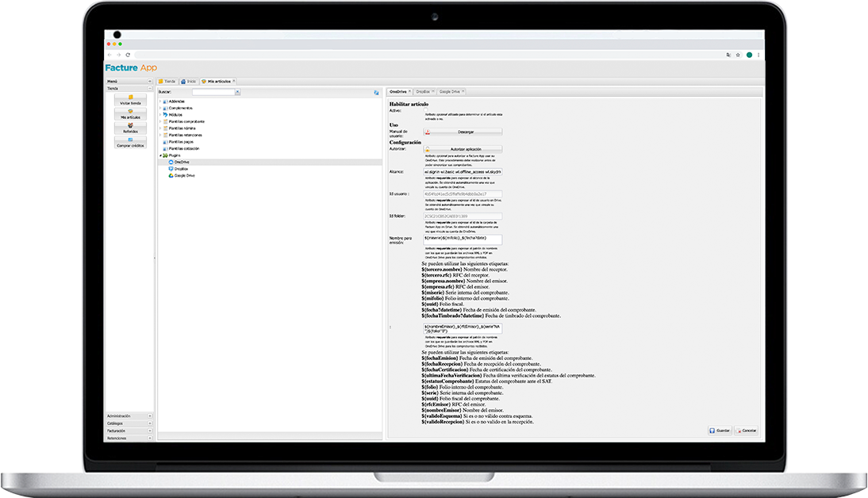This screenshot has height=498, width=868.
Task: Click the refresh icon beside search bar
Action: pyautogui.click(x=376, y=92)
